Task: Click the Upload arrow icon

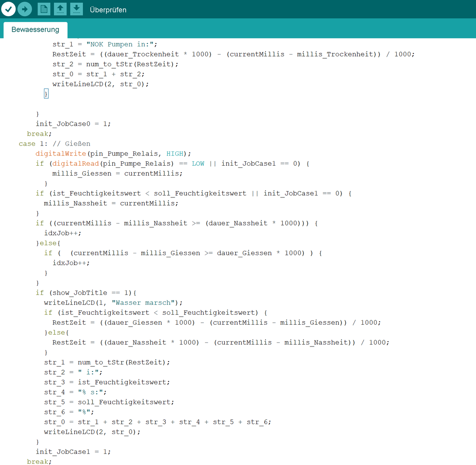Action: (x=25, y=9)
